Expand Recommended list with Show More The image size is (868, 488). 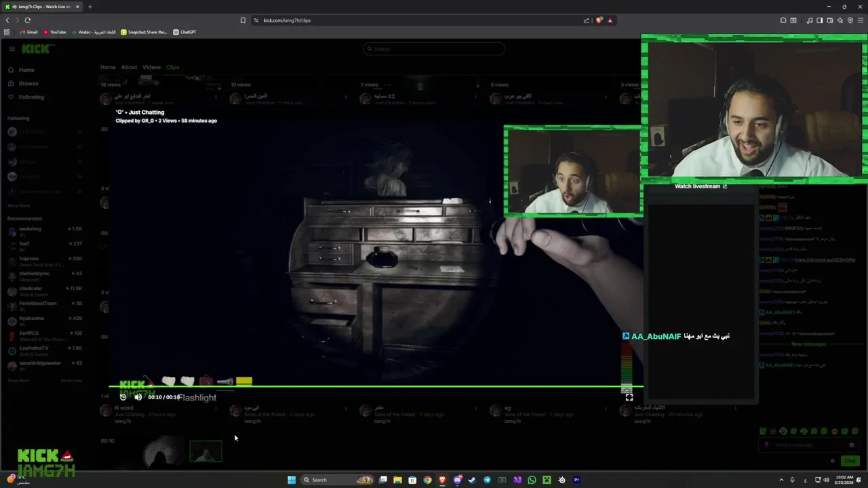tap(18, 380)
